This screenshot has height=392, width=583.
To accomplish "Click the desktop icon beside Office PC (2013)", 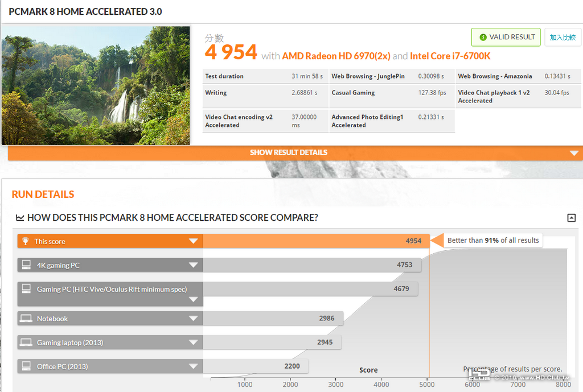I will [x=26, y=366].
